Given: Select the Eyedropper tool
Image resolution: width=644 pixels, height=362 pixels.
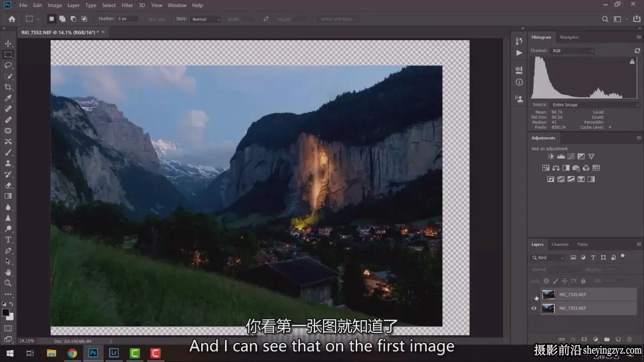Looking at the screenshot, I should pyautogui.click(x=8, y=98).
